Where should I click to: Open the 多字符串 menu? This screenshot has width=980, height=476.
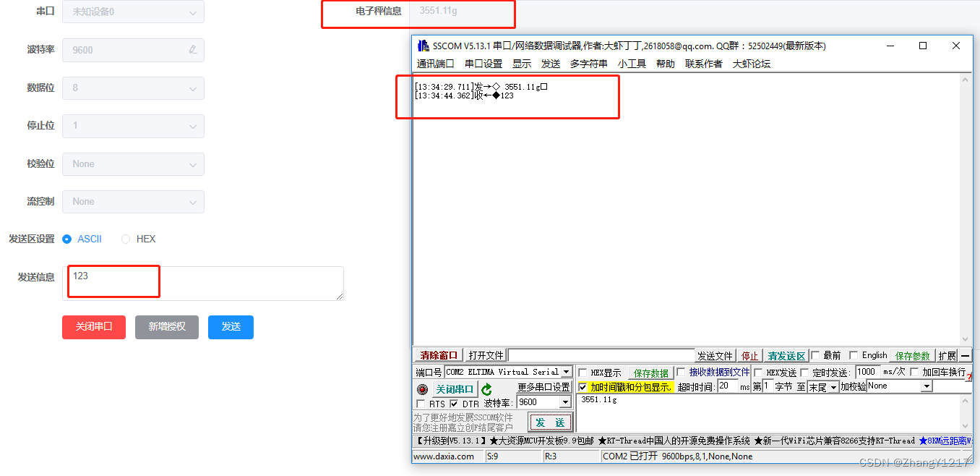tap(589, 64)
